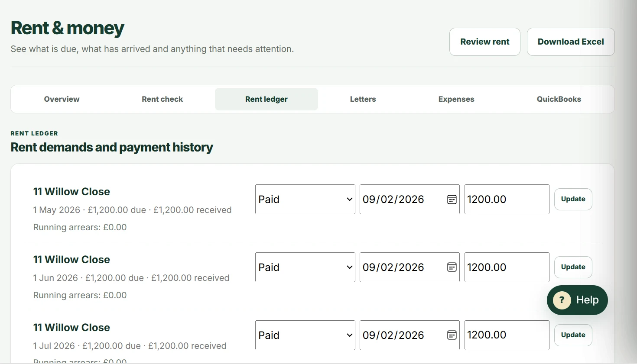Click 'Running arrears: £0.00' under 1 May 2026
The image size is (637, 364).
[80, 227]
